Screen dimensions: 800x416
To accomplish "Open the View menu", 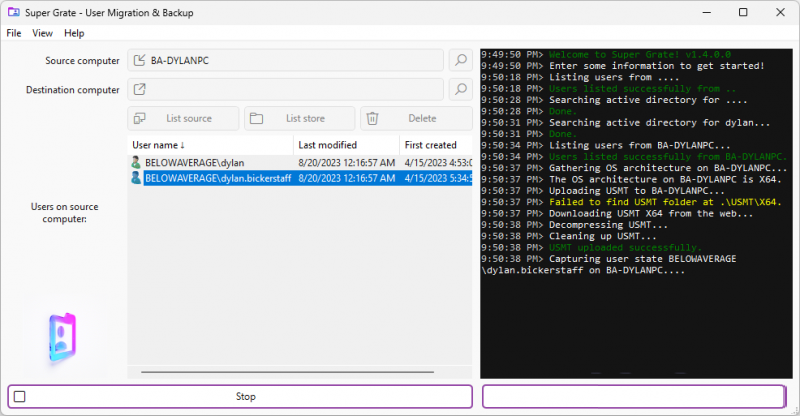I will tap(43, 33).
